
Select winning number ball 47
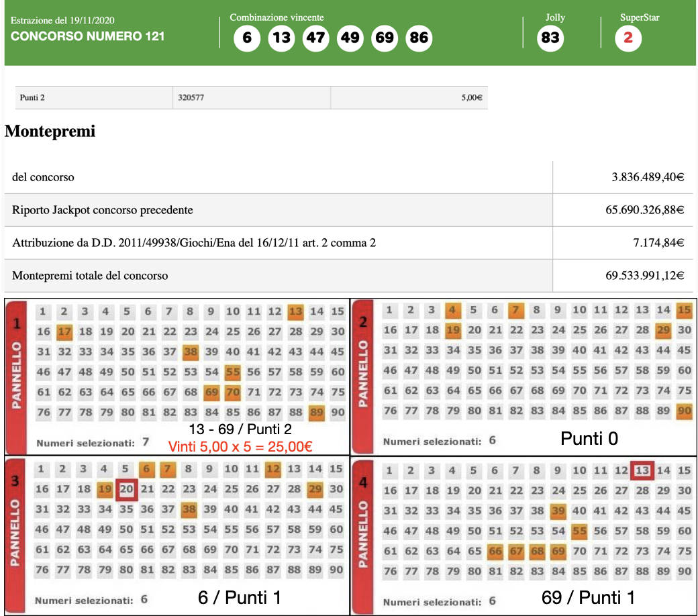pyautogui.click(x=315, y=38)
